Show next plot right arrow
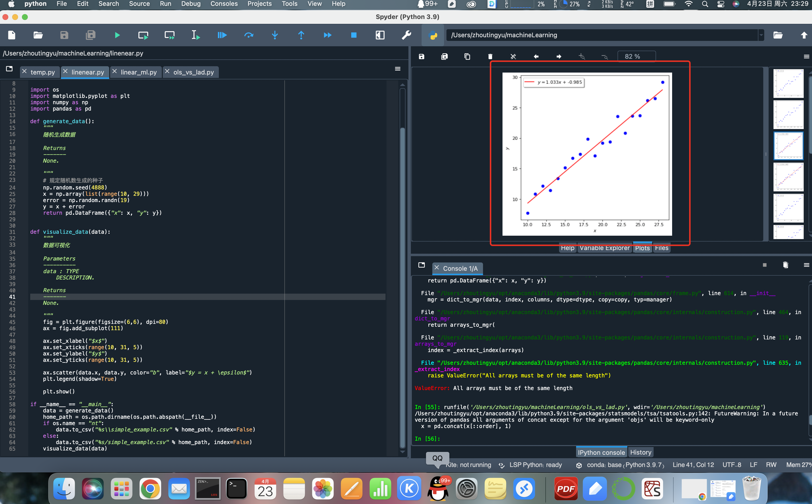Screen dimensions: 812x504 coord(559,57)
